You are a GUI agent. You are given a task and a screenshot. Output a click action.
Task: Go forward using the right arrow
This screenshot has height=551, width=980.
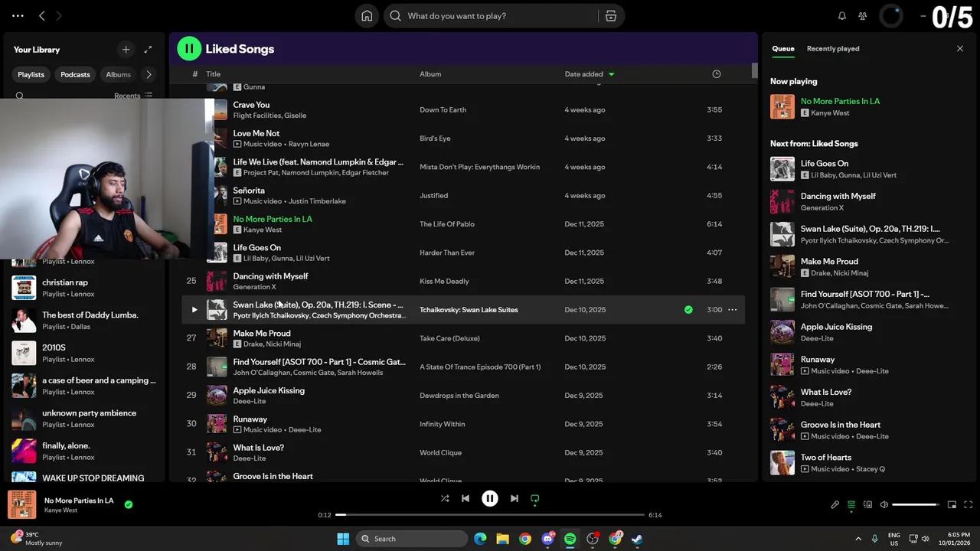(59, 15)
